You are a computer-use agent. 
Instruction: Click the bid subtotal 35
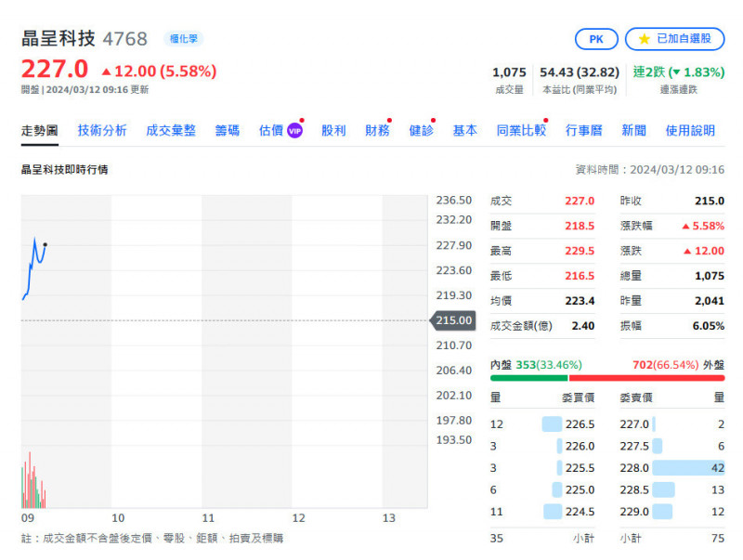click(497, 539)
